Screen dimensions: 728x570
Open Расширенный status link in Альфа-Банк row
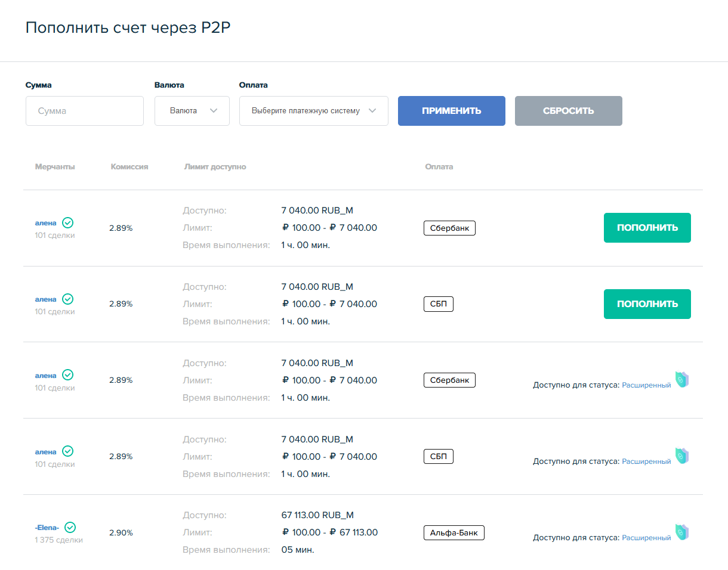pos(646,538)
